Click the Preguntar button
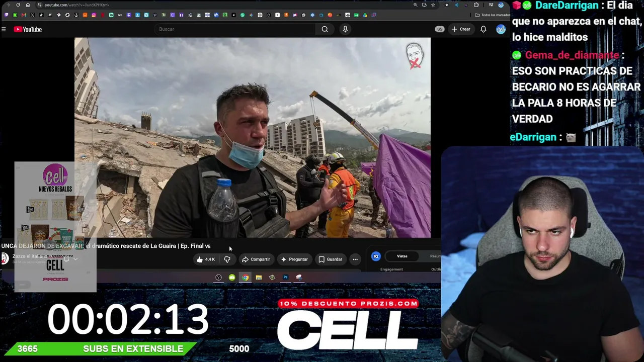Screen dimensions: 644x362 coord(294,259)
